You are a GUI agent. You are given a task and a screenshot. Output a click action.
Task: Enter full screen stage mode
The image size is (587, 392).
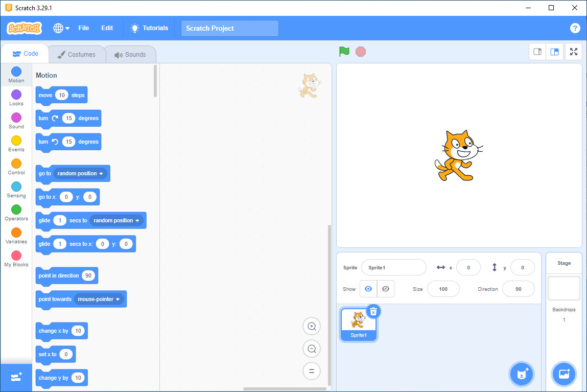(573, 52)
